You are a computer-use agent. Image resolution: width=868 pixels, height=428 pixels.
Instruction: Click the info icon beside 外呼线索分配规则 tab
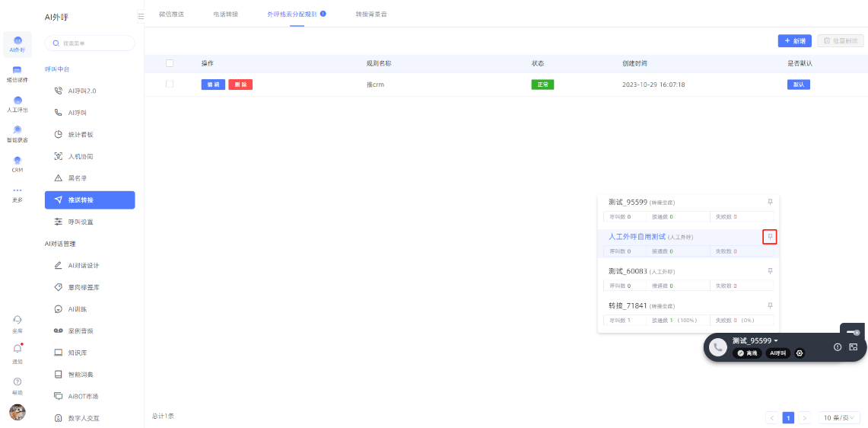coord(323,14)
